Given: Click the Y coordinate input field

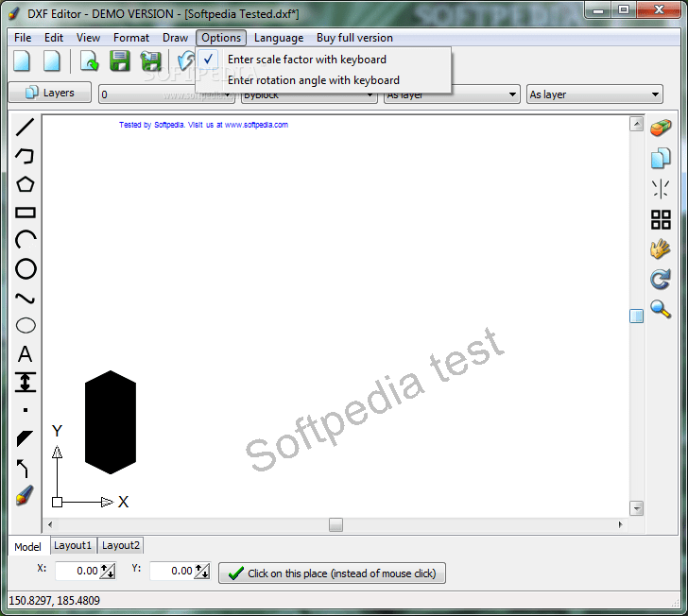Looking at the screenshot, I should click(x=172, y=571).
